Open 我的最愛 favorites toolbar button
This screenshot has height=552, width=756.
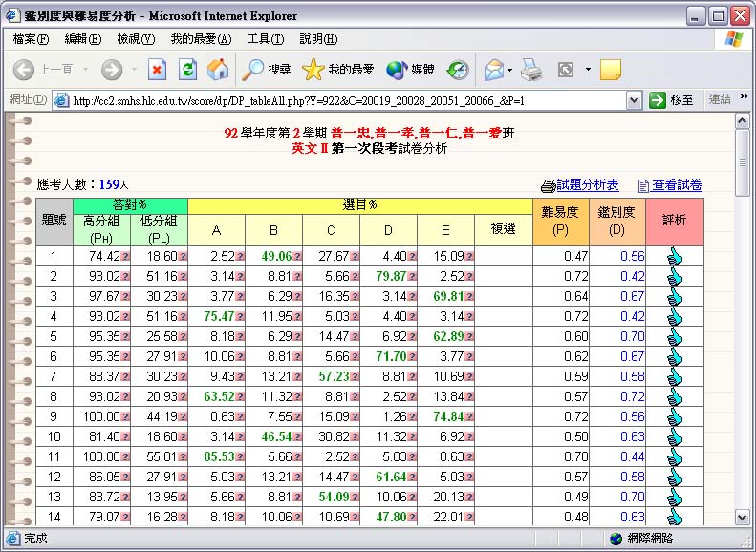pos(338,70)
